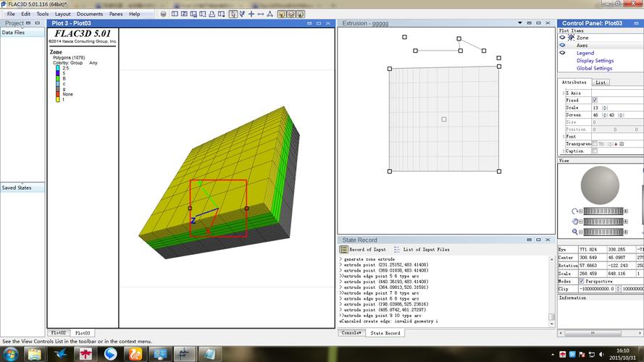Hide the Zone plot item via eye icon

click(x=562, y=38)
